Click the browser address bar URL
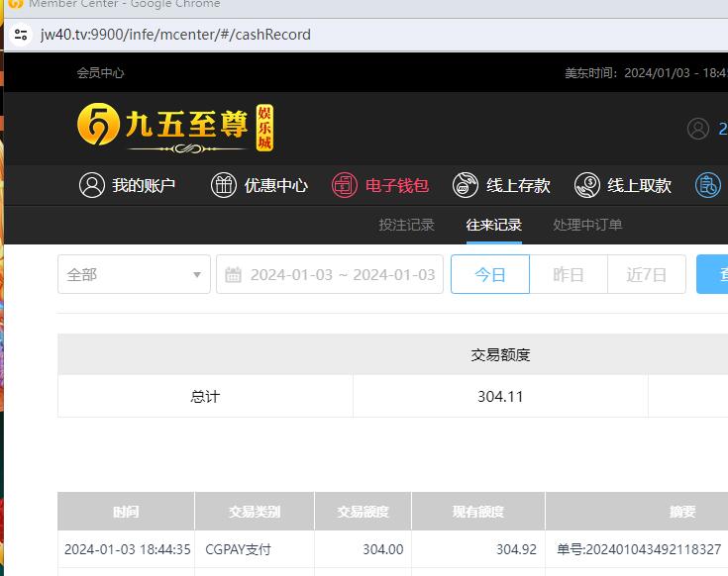The image size is (728, 576). (176, 35)
